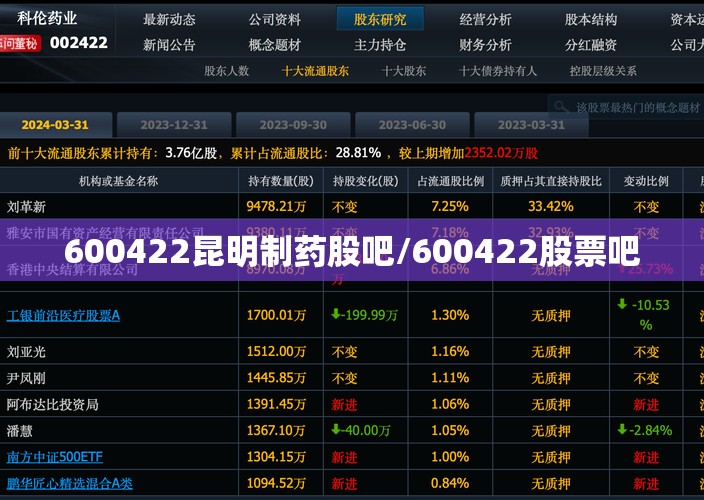Select shareholder name 刘革新
704x500 pixels.
pyautogui.click(x=26, y=206)
